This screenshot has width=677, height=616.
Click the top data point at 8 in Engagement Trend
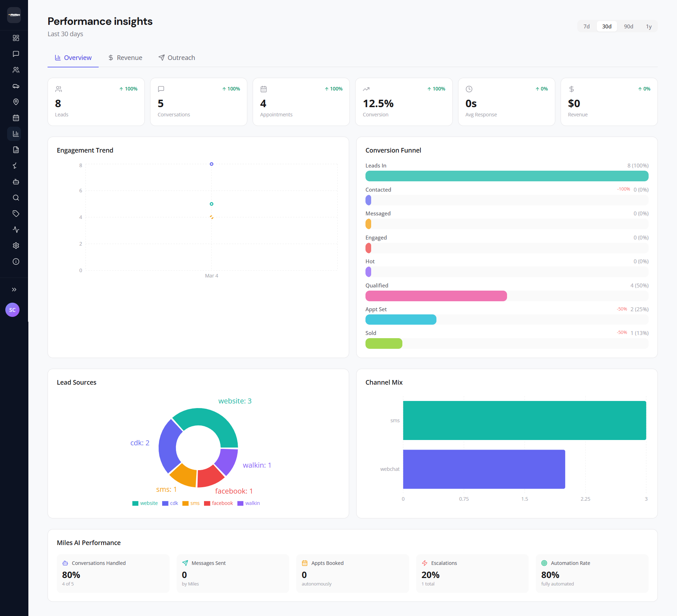(x=211, y=164)
